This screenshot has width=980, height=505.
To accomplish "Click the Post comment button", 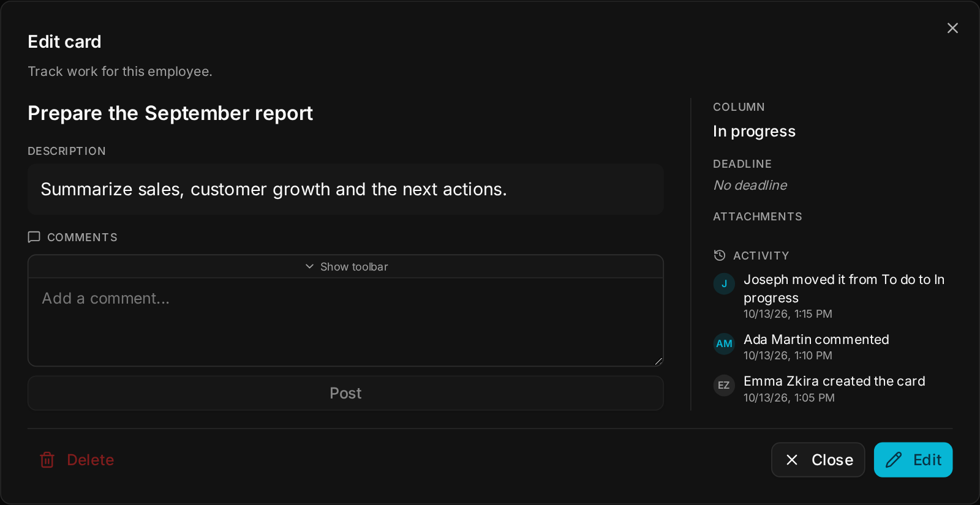I will (346, 393).
